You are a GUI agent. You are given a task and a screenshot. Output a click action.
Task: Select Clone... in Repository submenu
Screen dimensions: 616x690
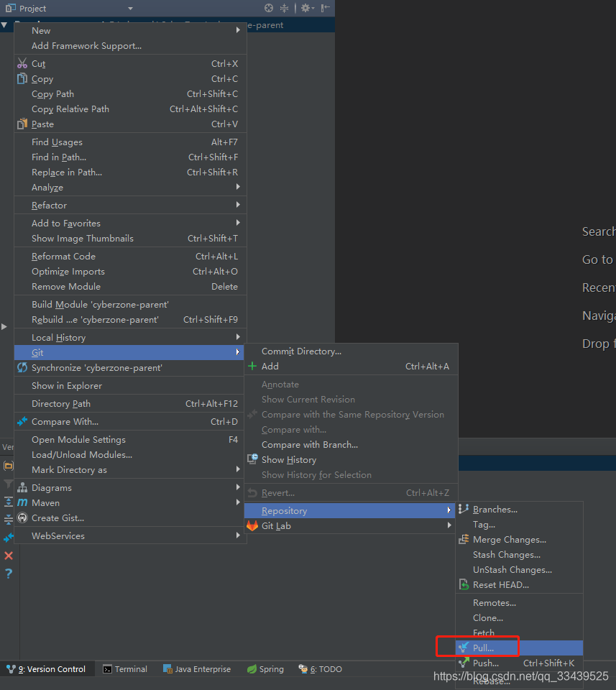click(519, 618)
